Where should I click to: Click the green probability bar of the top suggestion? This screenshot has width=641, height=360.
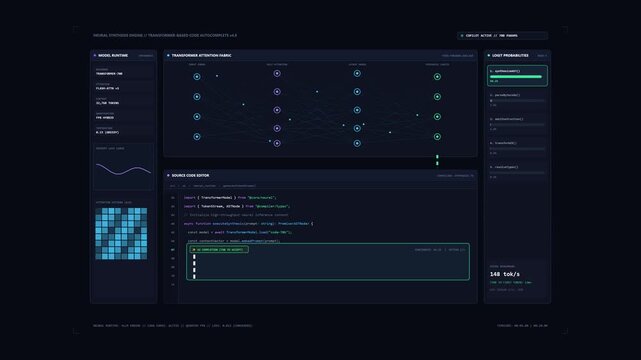[x=515, y=76]
